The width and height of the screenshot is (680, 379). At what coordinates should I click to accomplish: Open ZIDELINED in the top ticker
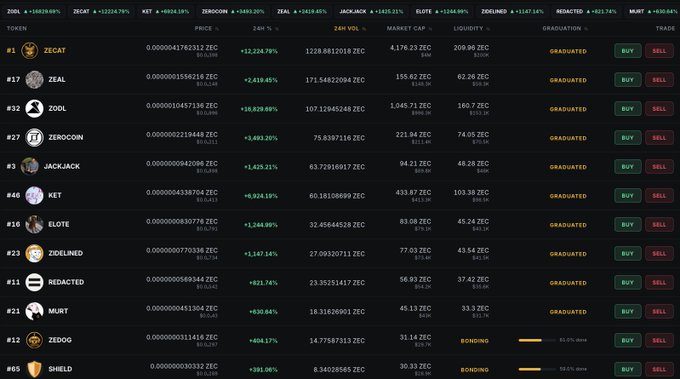pos(512,12)
